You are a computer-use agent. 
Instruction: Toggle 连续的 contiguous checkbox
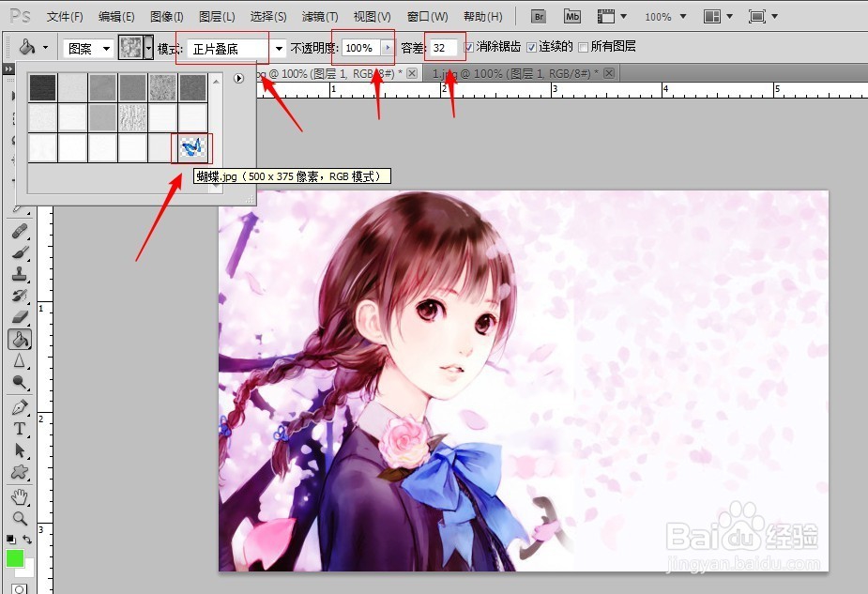[x=531, y=48]
